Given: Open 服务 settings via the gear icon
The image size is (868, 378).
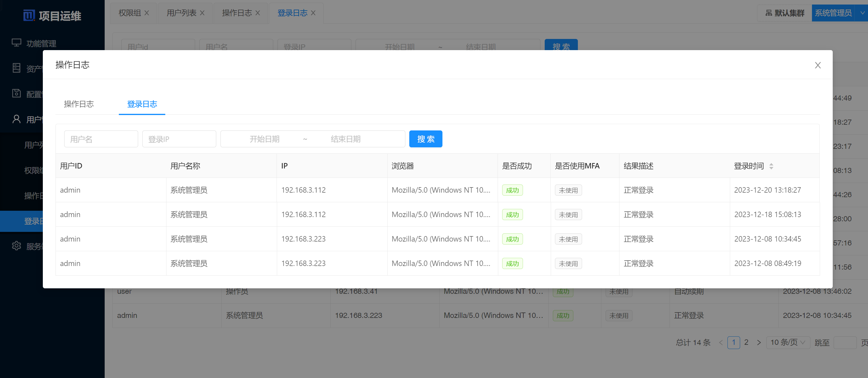Looking at the screenshot, I should point(16,246).
